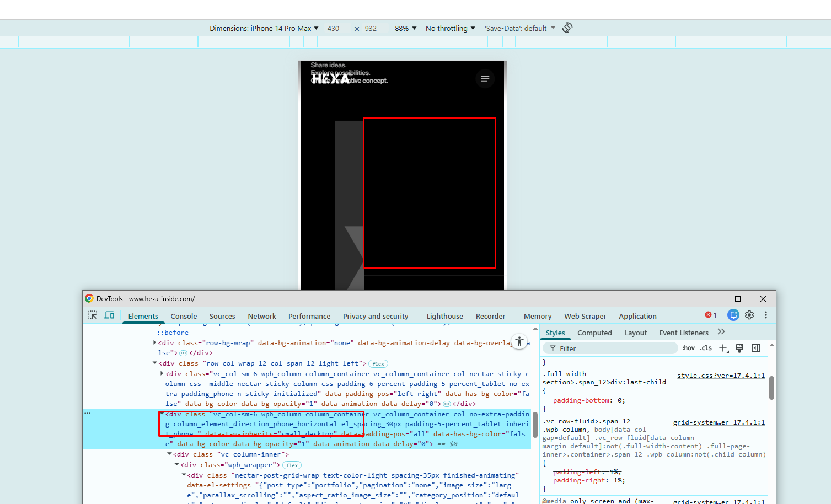Toggle the :hov element state panel

pos(688,348)
